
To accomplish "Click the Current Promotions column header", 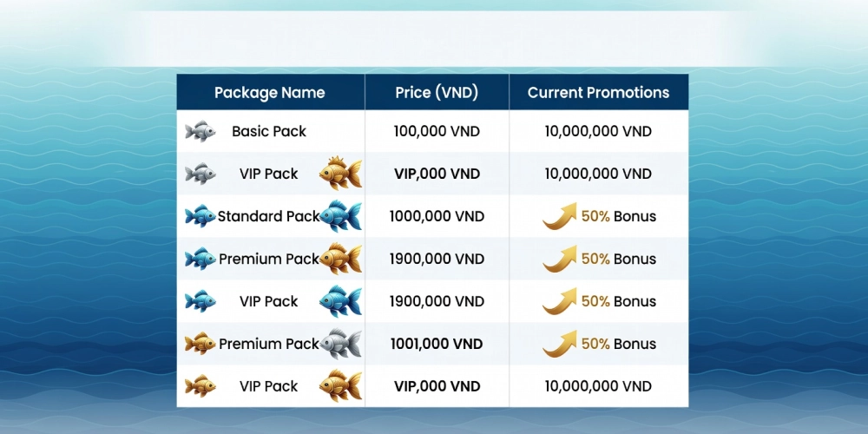I will coord(598,93).
